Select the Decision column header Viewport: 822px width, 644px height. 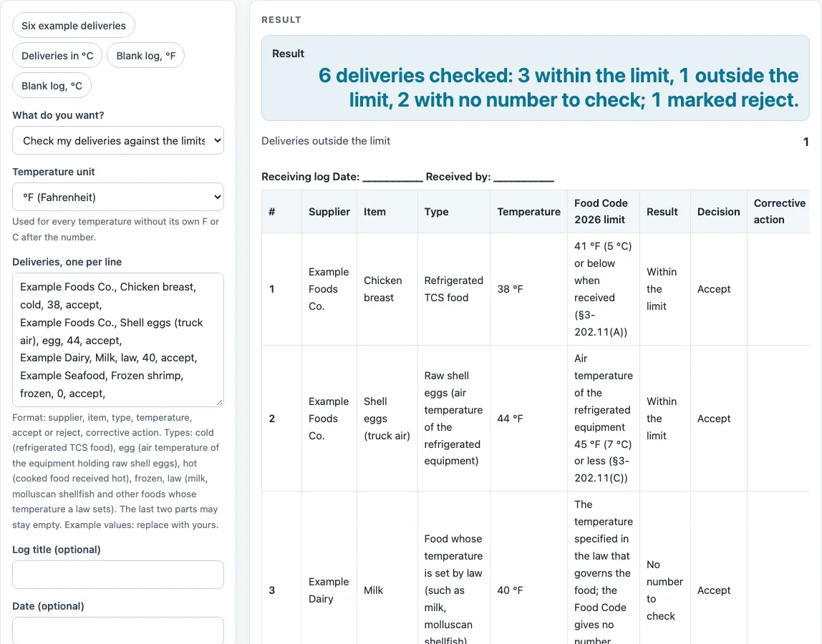pos(719,212)
